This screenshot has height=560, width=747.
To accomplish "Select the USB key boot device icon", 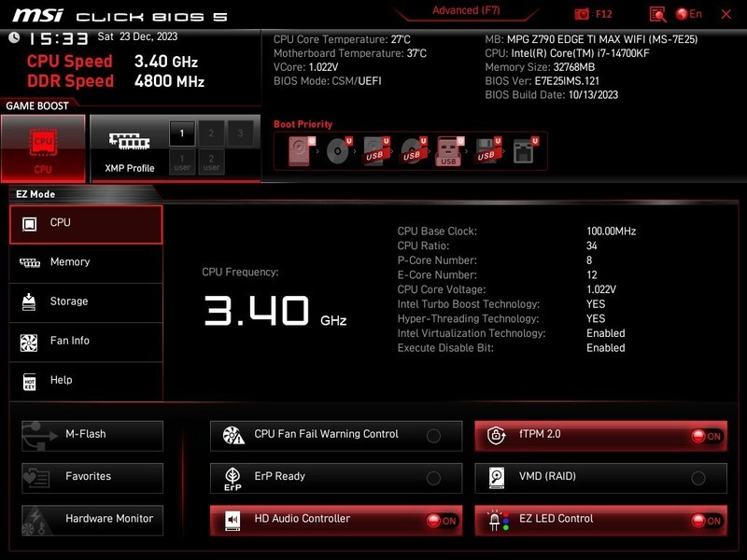I will pyautogui.click(x=448, y=151).
